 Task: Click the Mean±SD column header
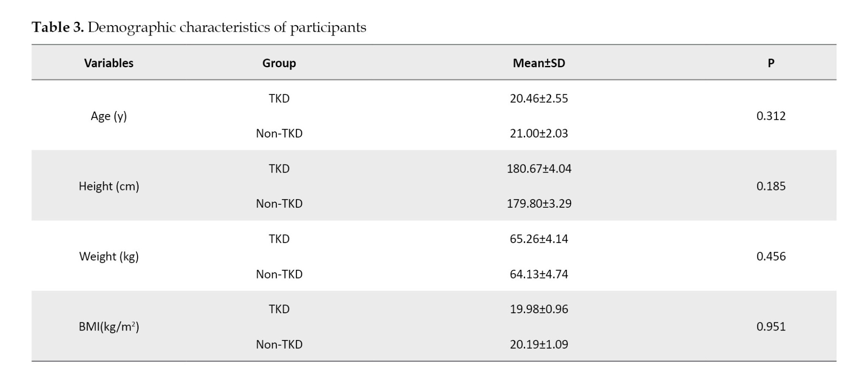click(539, 63)
